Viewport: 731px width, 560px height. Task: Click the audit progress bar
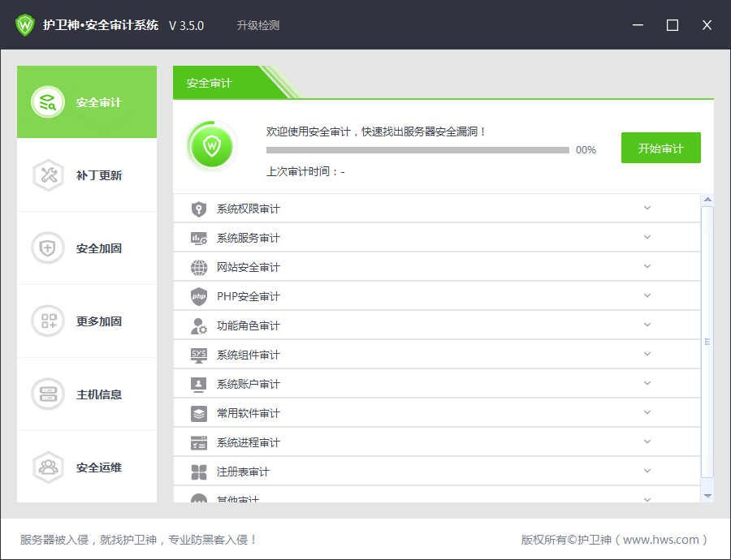pyautogui.click(x=417, y=150)
